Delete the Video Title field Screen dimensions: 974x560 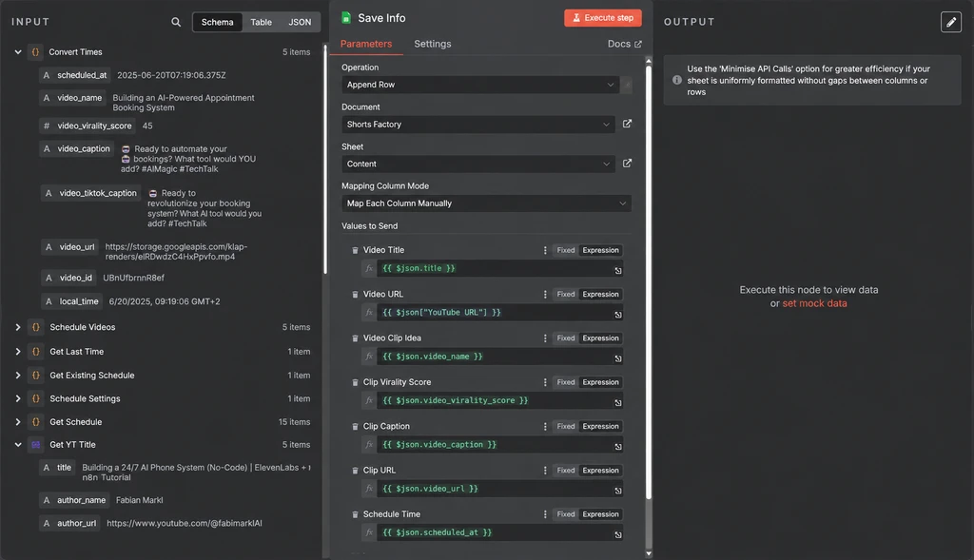355,250
